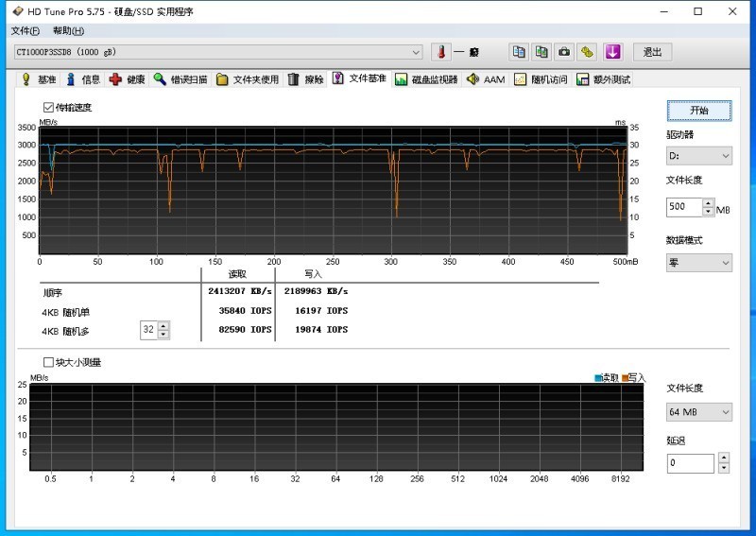Click the copy screenshot icon in toolbar
756x536 pixels.
click(x=541, y=52)
